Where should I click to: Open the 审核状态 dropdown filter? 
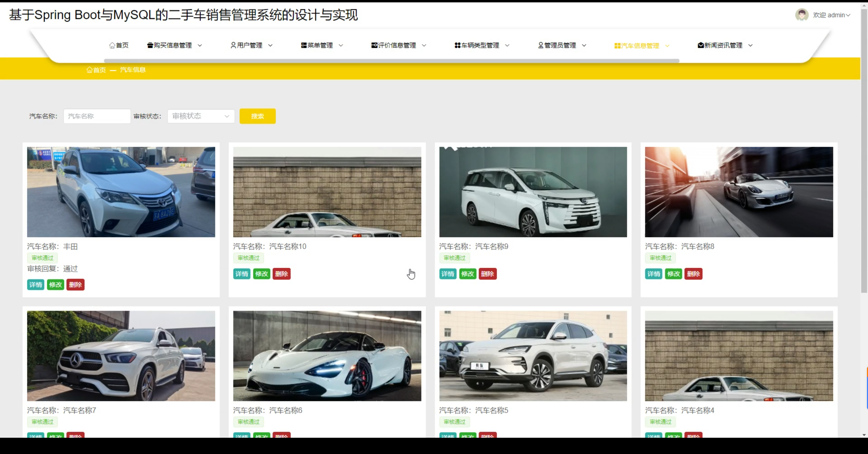(x=201, y=116)
